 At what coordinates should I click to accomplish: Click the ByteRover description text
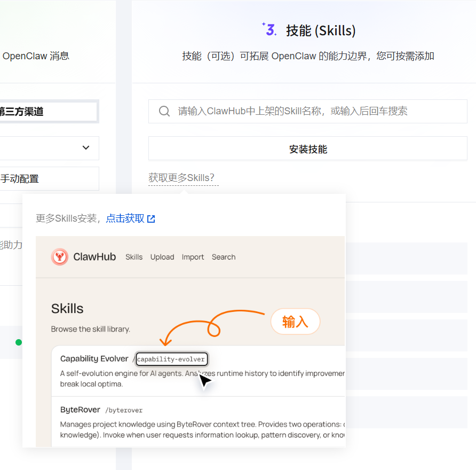(x=202, y=429)
